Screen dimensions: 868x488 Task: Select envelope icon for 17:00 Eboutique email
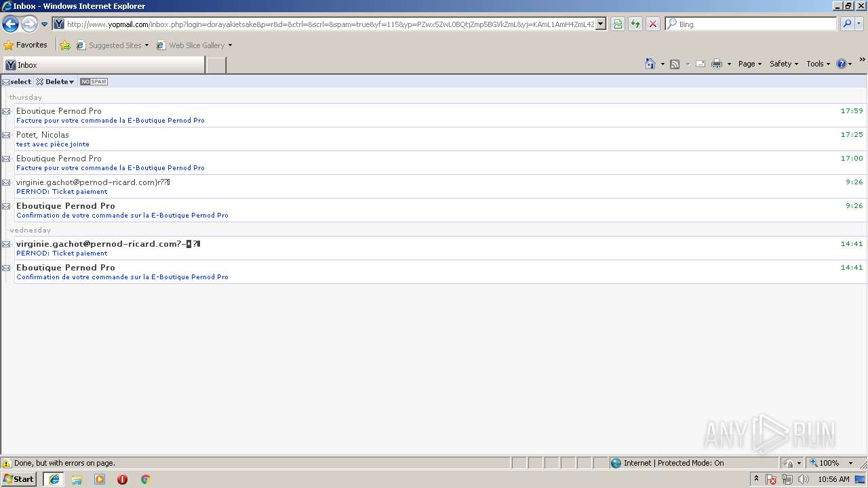6,159
